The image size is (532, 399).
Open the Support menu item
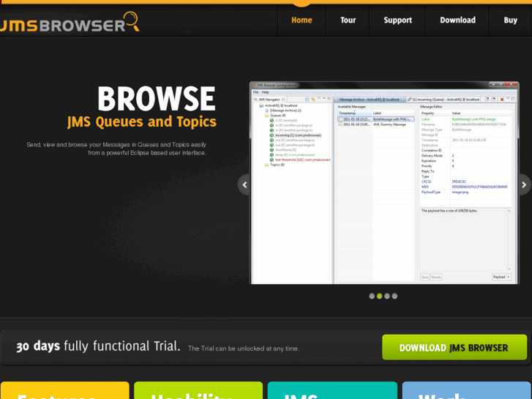pyautogui.click(x=397, y=20)
